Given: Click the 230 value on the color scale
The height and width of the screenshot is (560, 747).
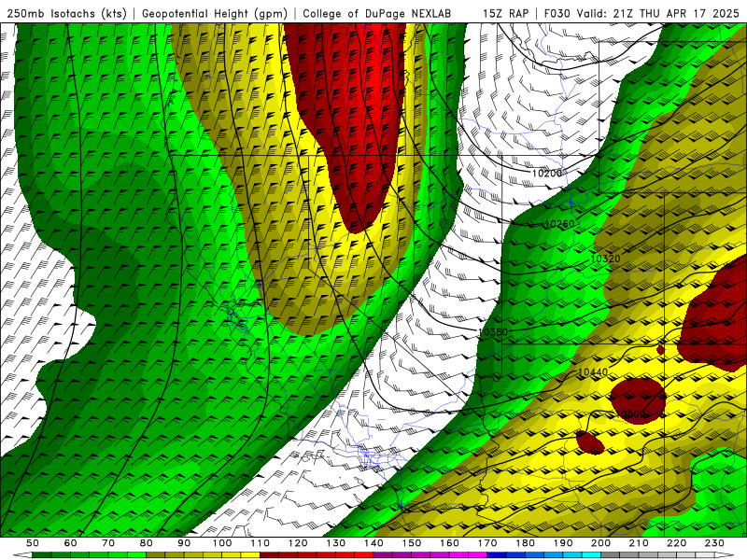Looking at the screenshot, I should coord(715,543).
